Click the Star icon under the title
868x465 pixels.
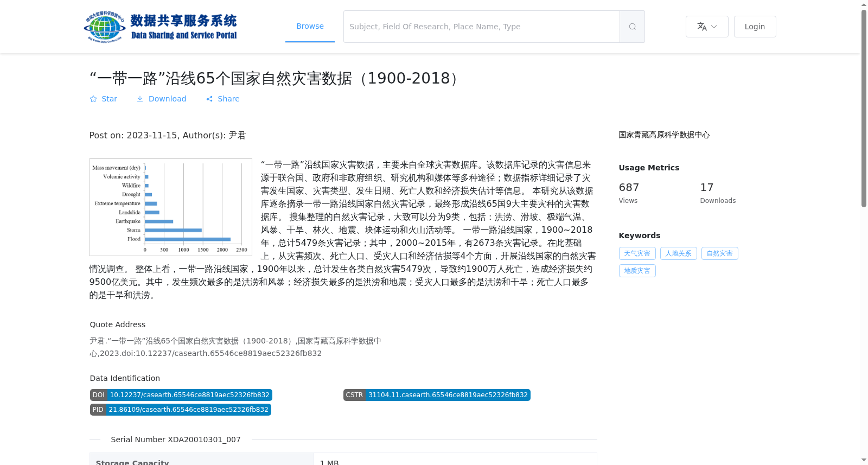93,99
